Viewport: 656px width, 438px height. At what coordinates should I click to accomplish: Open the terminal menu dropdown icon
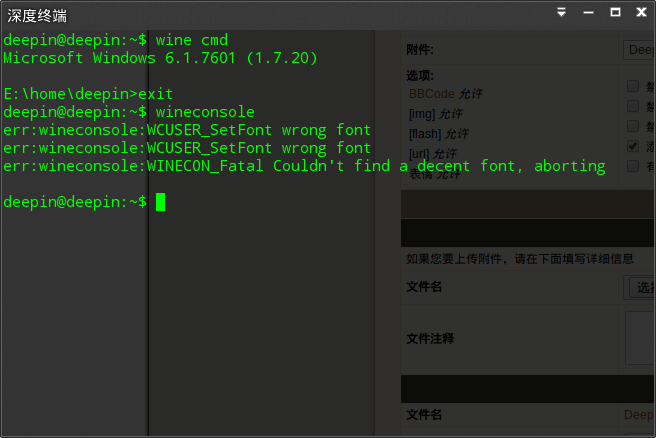[x=561, y=12]
